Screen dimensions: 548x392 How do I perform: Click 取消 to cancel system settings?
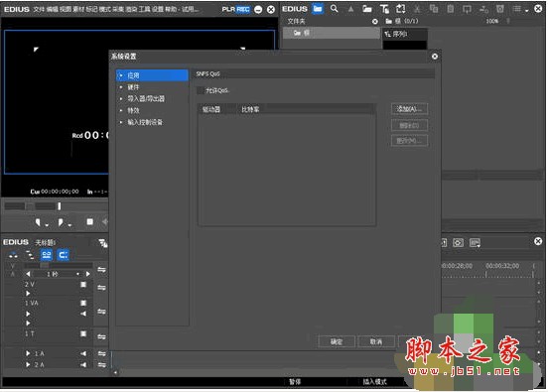[376, 341]
